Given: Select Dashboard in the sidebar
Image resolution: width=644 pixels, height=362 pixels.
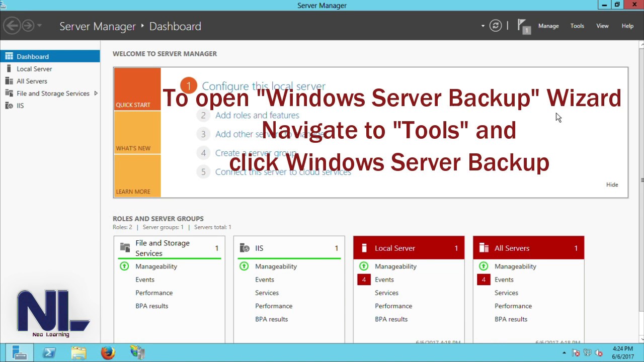Looking at the screenshot, I should (50, 56).
